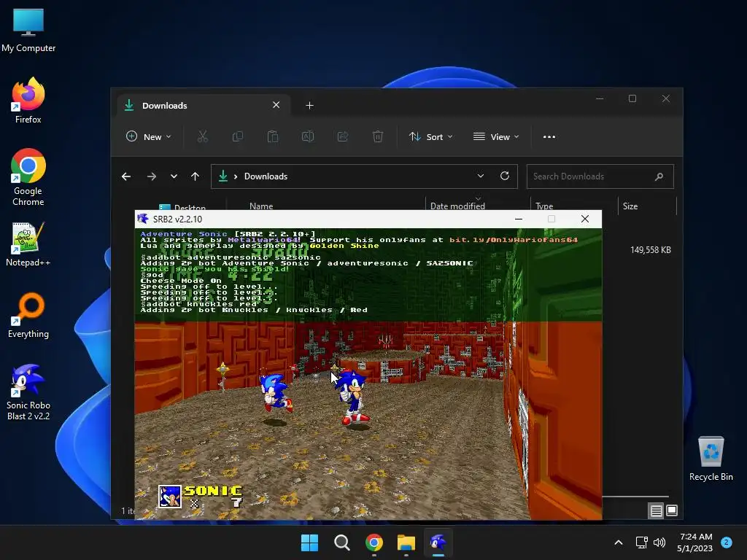The height and width of the screenshot is (560, 747).
Task: Open Sonic Robo Blast 2 desktop shortcut
Action: (x=28, y=392)
